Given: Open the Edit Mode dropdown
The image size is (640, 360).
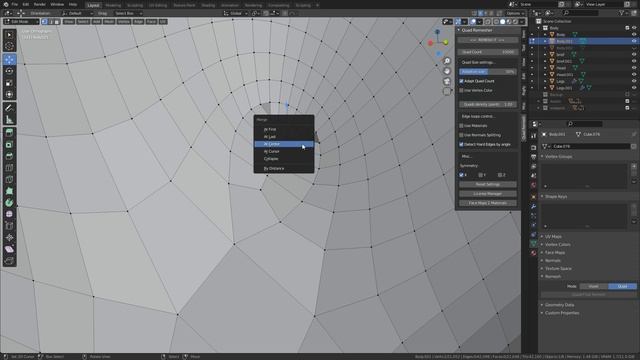Looking at the screenshot, I should point(21,22).
